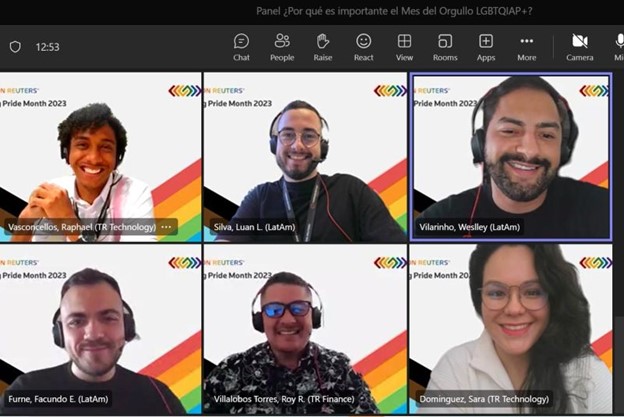The height and width of the screenshot is (417, 624).
Task: Change layout with the View button
Action: click(x=404, y=47)
